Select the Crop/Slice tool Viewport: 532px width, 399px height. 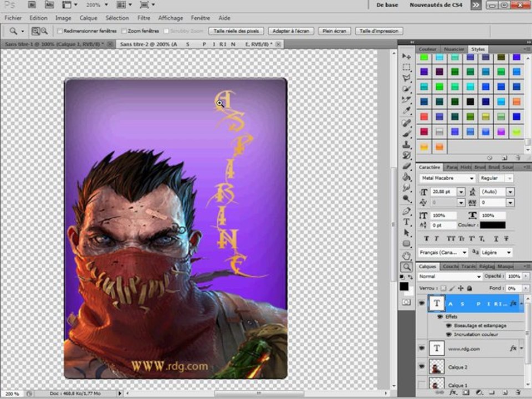[406, 99]
